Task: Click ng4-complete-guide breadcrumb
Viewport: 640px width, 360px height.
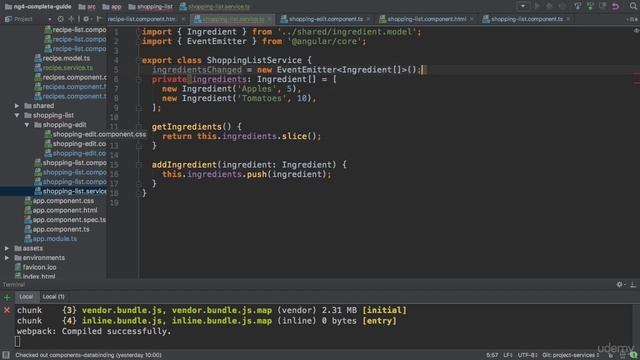Action: 38,7
